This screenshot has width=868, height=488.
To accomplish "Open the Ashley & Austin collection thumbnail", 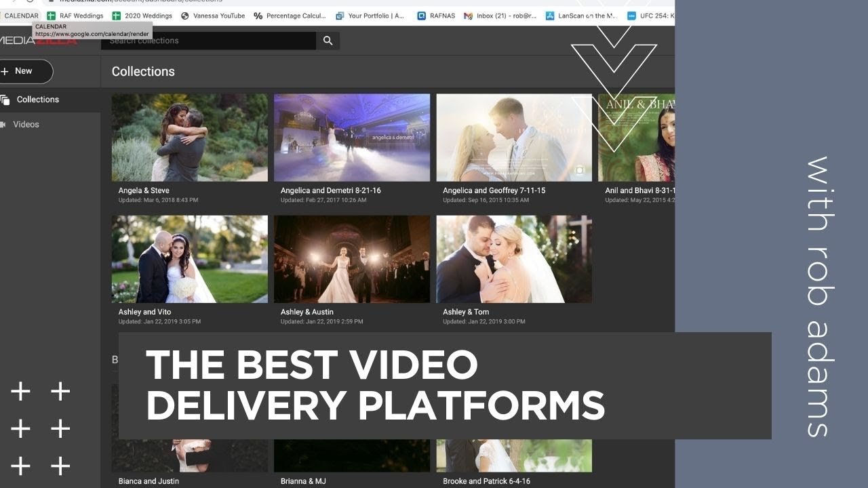I will 352,259.
